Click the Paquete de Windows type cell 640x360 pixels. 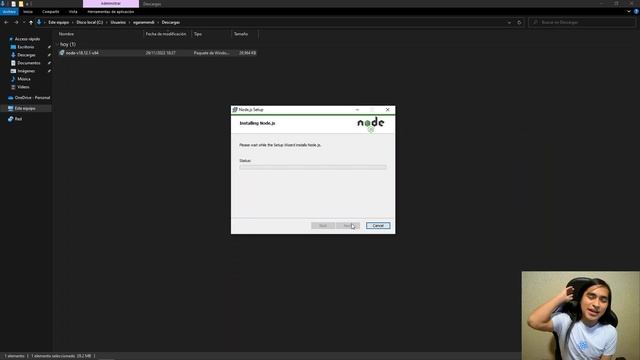click(x=212, y=53)
